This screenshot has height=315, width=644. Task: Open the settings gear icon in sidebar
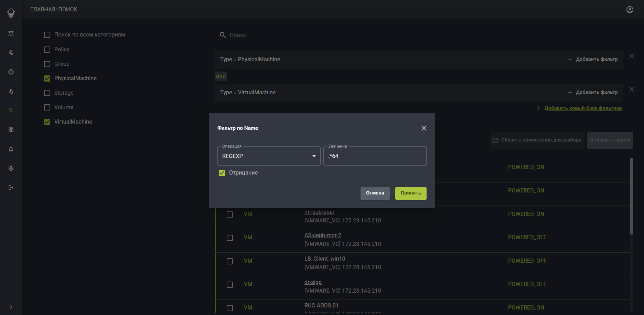coord(11,168)
